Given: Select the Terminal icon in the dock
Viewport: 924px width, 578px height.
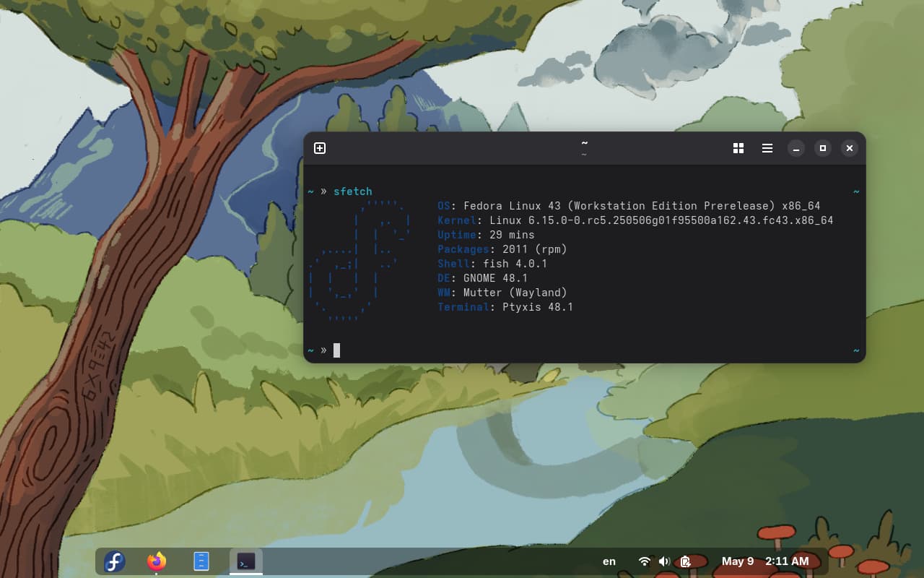Looking at the screenshot, I should point(246,561).
